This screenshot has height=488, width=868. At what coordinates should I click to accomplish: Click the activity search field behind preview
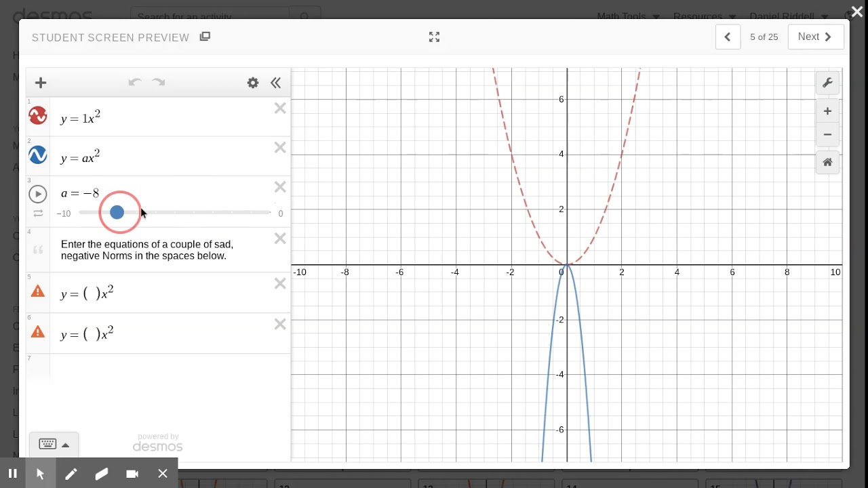pos(210,16)
